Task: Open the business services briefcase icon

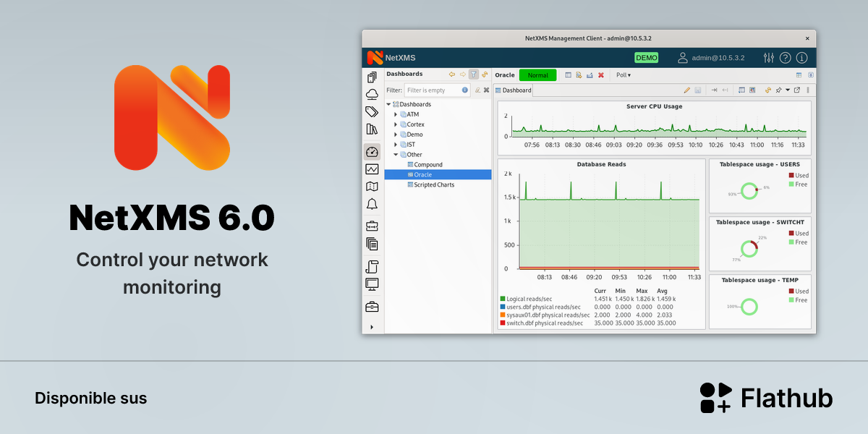Action: pos(372,226)
